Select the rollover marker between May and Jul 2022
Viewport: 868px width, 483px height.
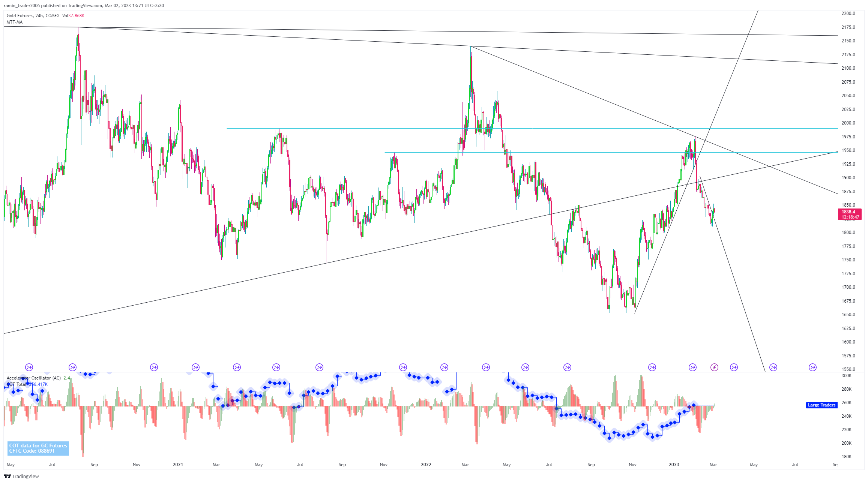pos(525,367)
